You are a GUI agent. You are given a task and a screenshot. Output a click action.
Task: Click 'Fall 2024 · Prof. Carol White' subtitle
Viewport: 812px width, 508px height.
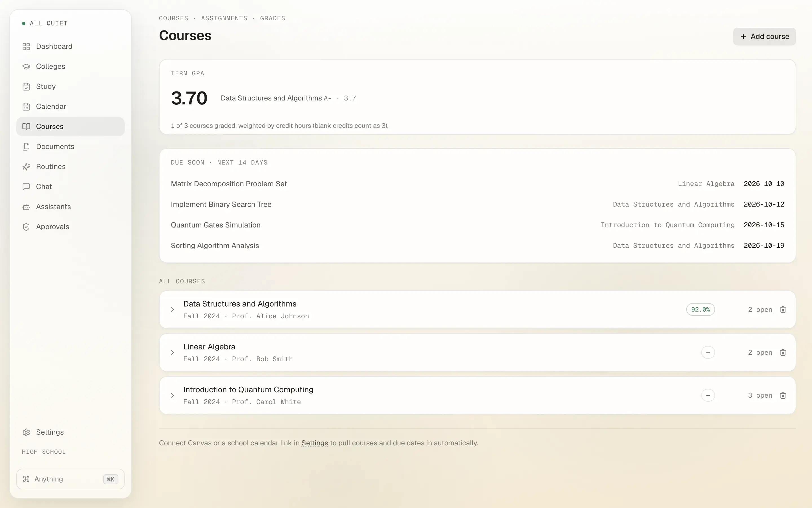click(x=242, y=402)
